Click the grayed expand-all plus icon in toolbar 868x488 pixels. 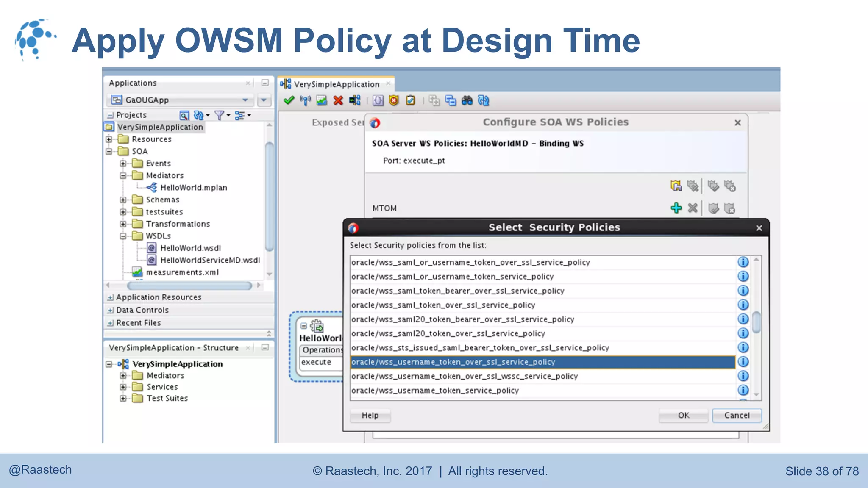pyautogui.click(x=434, y=100)
